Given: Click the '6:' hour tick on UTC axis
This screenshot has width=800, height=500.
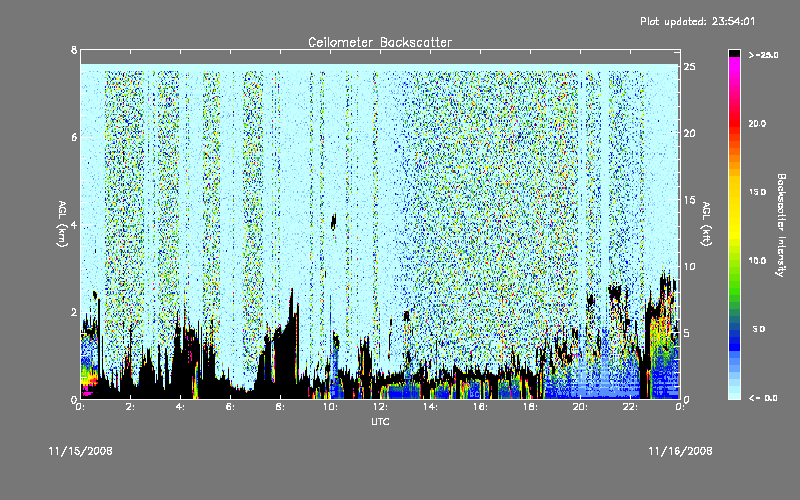Looking at the screenshot, I should tap(230, 407).
